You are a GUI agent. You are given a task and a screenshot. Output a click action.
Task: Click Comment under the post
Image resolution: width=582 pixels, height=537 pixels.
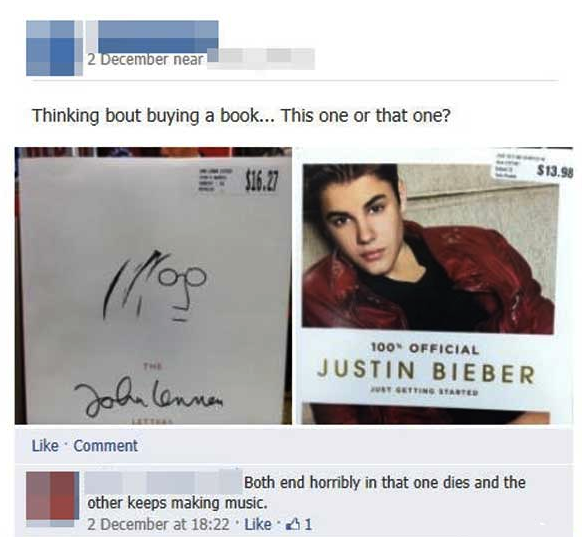(x=106, y=446)
